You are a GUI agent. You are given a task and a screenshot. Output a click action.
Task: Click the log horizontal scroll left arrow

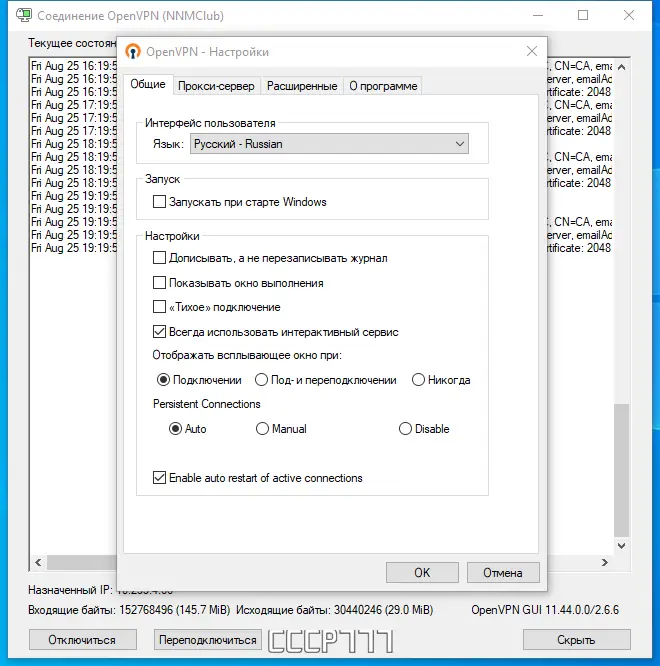coord(38,562)
